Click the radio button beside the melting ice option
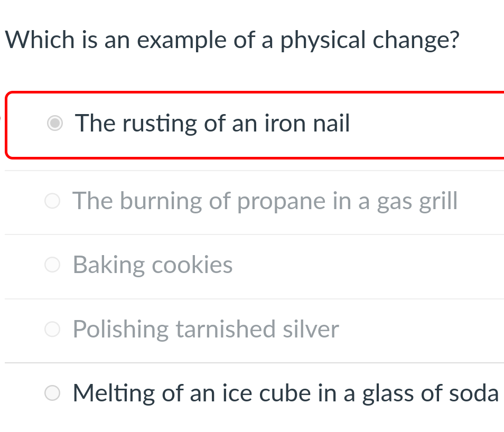 (x=52, y=393)
